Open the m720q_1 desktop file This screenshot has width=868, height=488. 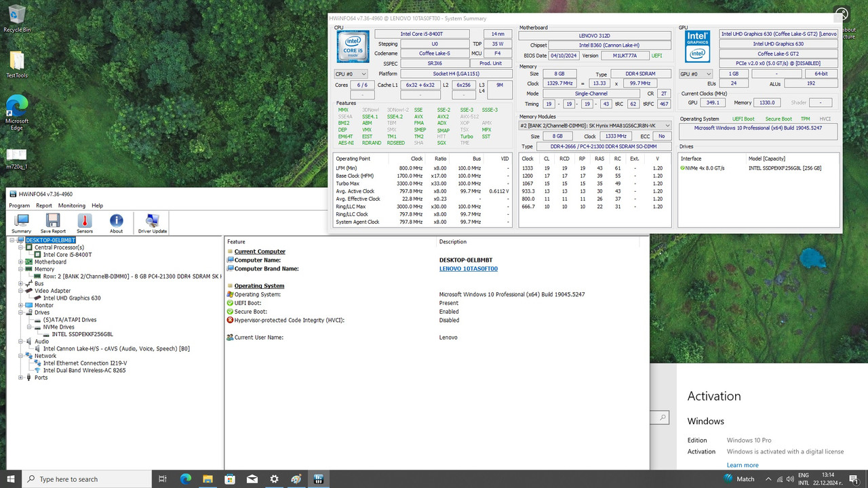point(17,159)
